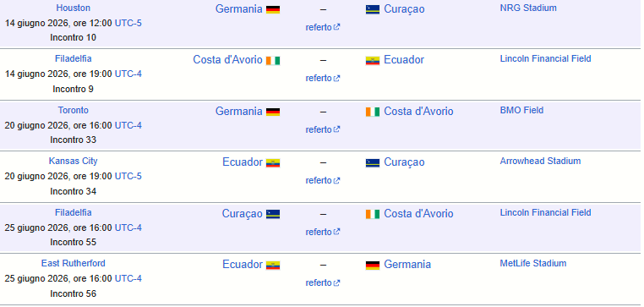The image size is (644, 307).
Task: Click the Ecuador flag in the Filadelfia 14 giugno match
Action: click(x=373, y=60)
